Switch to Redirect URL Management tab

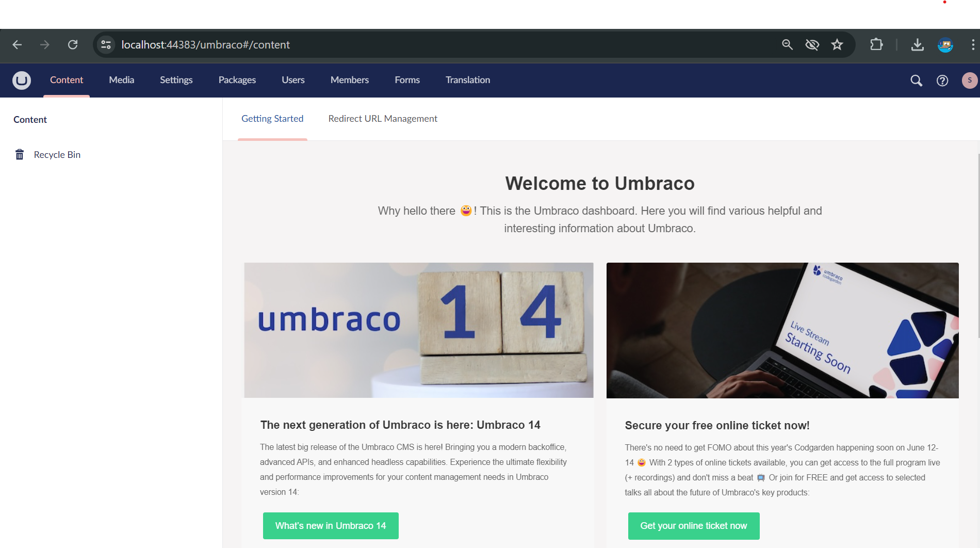click(383, 119)
